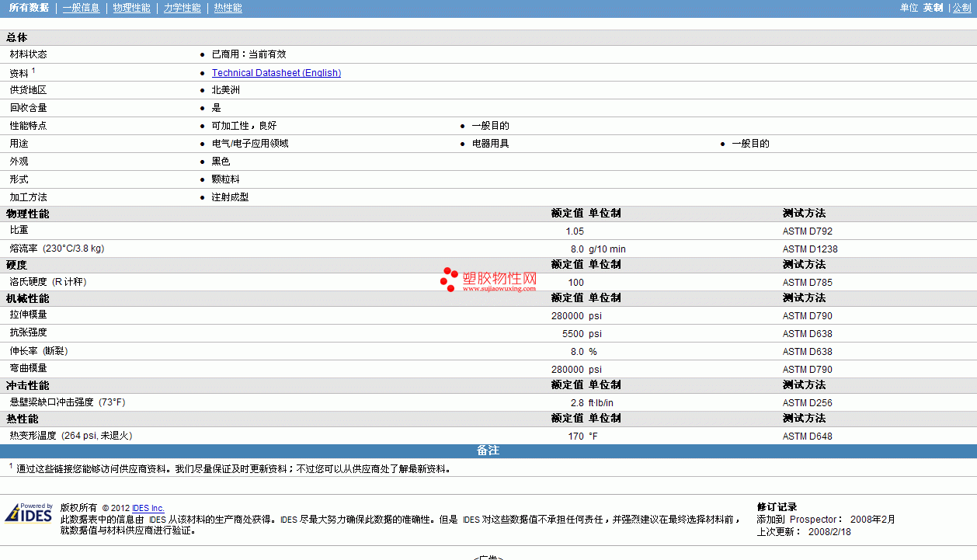This screenshot has height=560, width=977.
Task: Click the ft·lb/in unit
Action: (x=601, y=403)
